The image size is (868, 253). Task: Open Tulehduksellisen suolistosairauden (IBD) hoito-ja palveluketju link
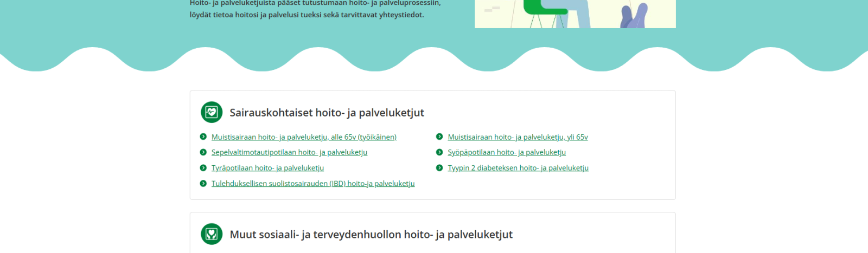coord(313,184)
